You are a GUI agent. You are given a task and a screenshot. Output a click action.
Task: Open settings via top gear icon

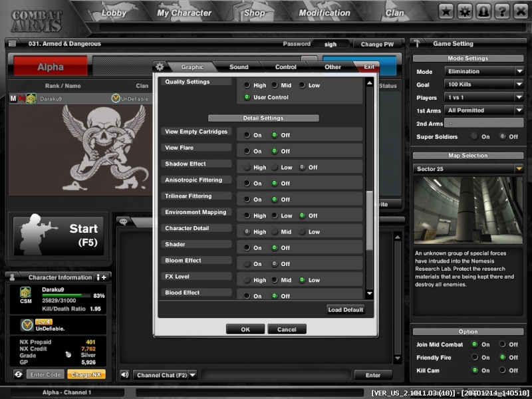click(x=465, y=11)
